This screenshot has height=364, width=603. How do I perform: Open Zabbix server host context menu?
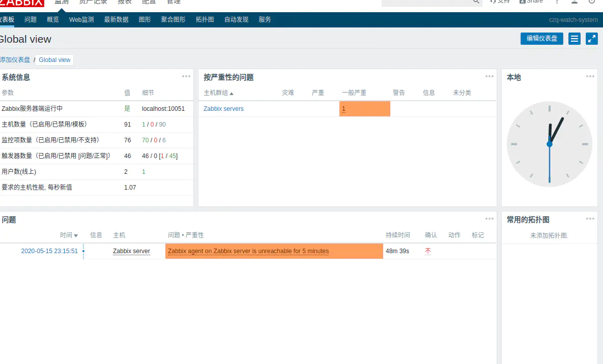tap(131, 251)
